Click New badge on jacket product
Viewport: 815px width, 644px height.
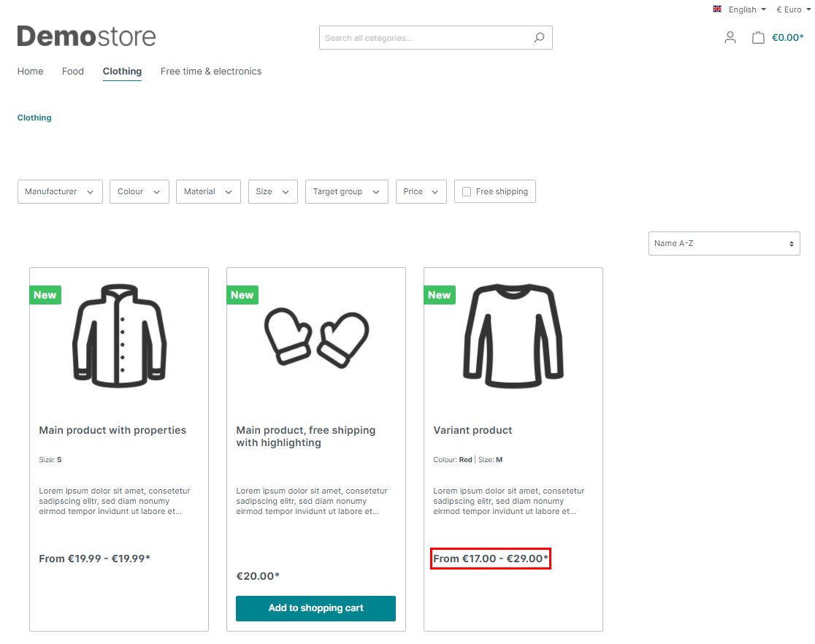pos(45,295)
